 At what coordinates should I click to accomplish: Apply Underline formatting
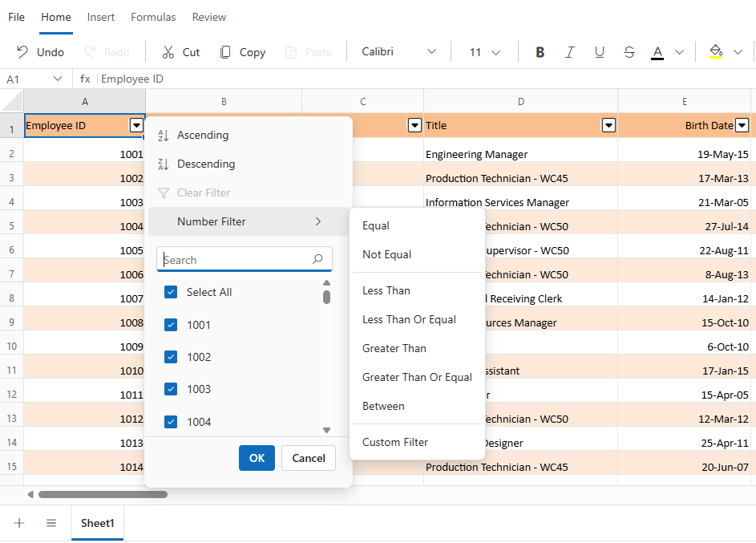click(x=600, y=52)
